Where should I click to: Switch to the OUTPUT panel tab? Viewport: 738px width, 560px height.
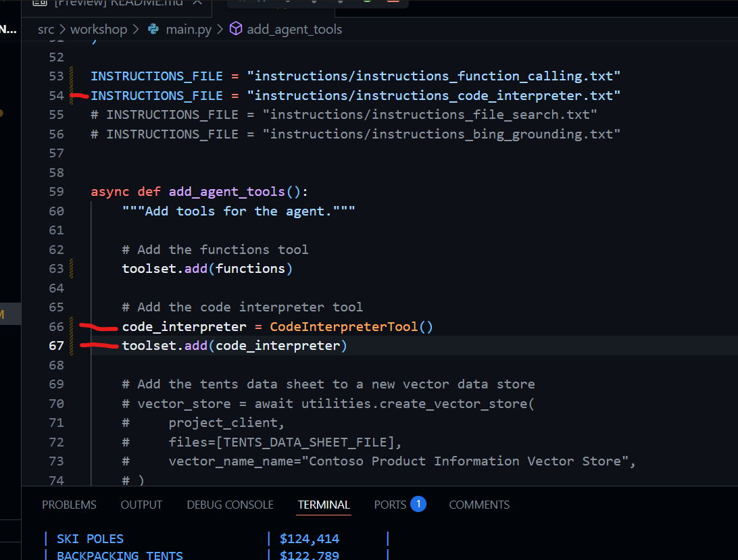tap(141, 505)
